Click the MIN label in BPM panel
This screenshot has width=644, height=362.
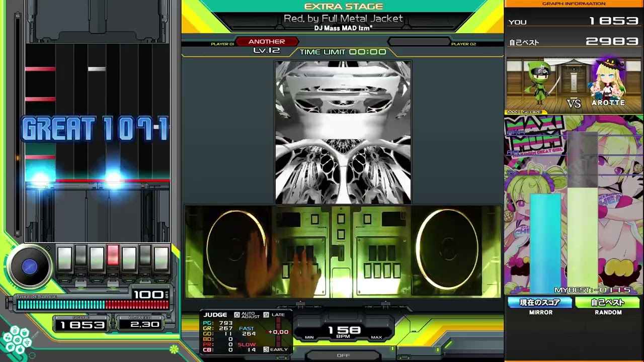309,337
